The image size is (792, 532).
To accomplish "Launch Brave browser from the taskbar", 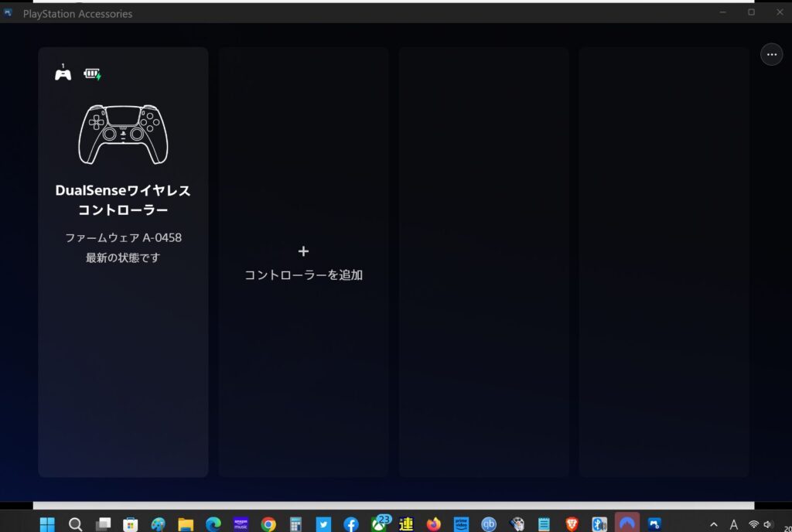I will pyautogui.click(x=572, y=524).
